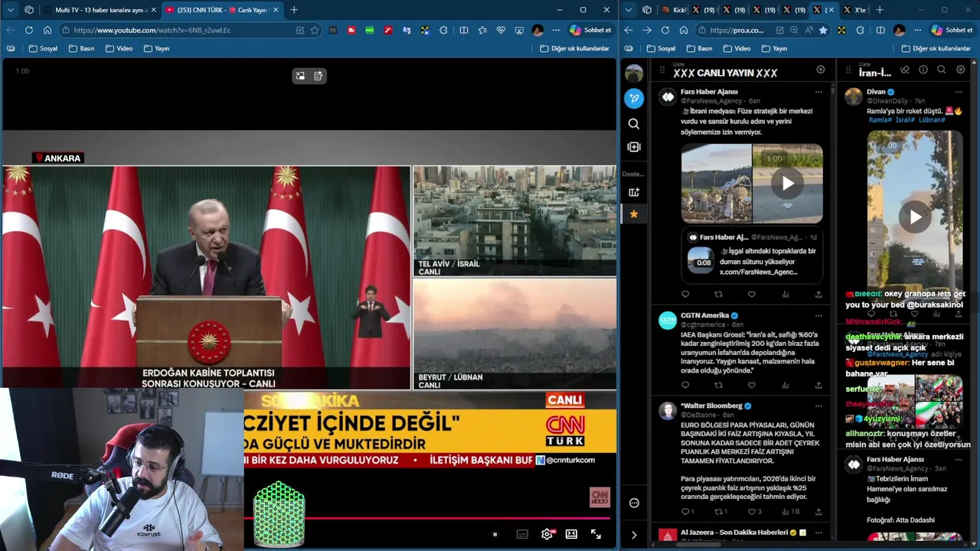Open the extensions puzzle icon, left window

pos(443,30)
